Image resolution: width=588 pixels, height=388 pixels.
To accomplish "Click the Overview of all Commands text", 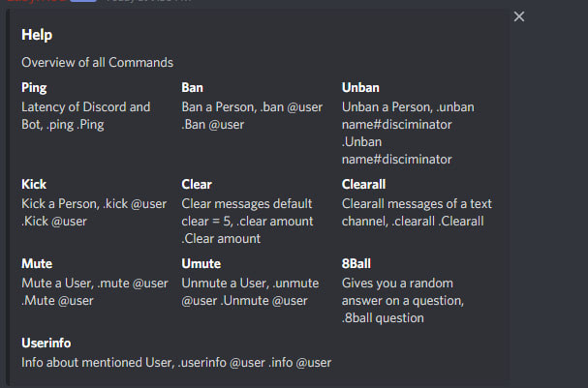I will click(x=97, y=63).
